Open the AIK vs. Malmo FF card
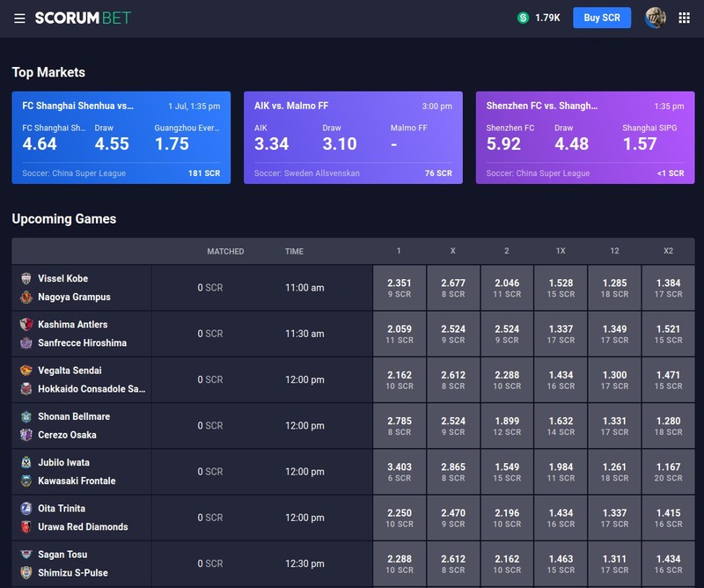The width and height of the screenshot is (704, 588). point(353,137)
